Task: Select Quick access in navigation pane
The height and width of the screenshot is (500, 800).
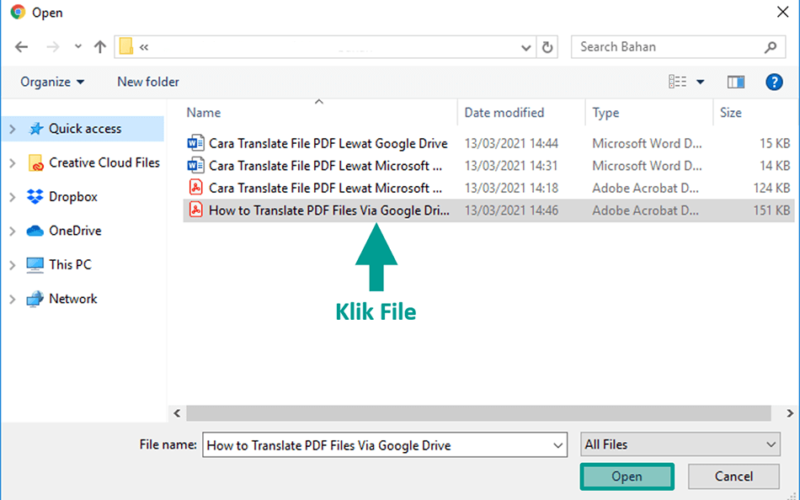Action: click(85, 129)
